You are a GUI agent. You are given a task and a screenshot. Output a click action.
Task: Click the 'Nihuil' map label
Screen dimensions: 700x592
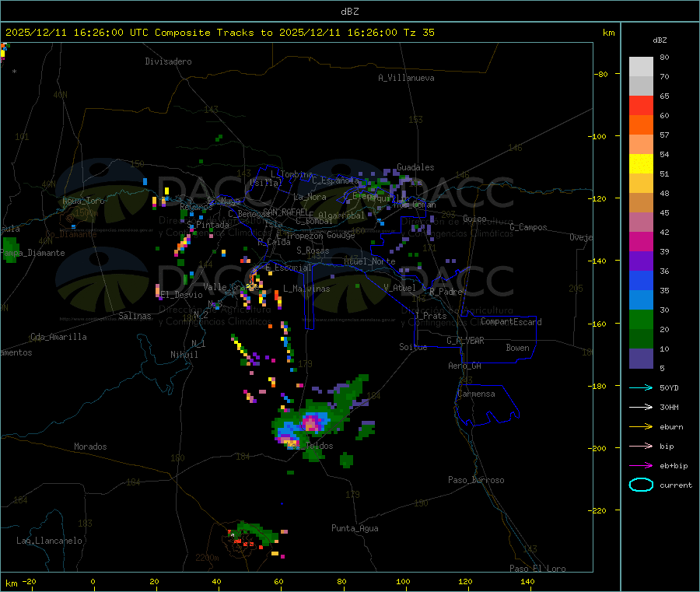pyautogui.click(x=184, y=355)
